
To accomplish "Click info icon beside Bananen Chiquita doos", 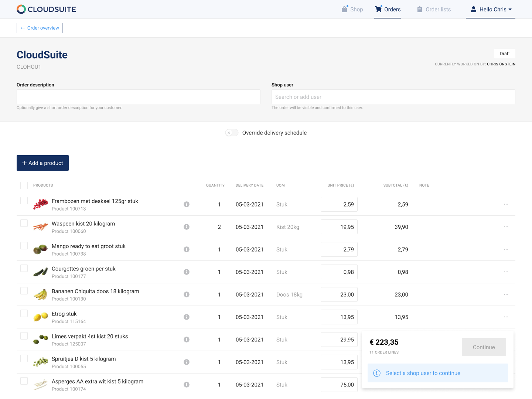I will pyautogui.click(x=187, y=294).
